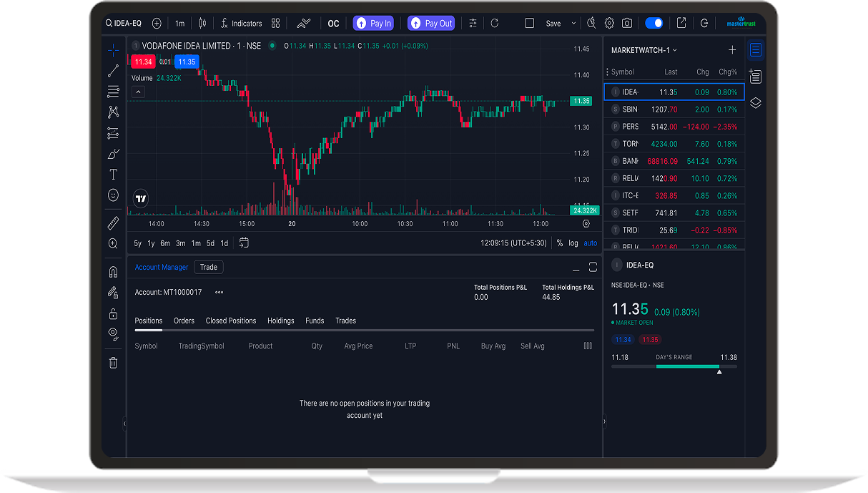Select the Text annotation tool
The image size is (868, 493).
[x=113, y=174]
